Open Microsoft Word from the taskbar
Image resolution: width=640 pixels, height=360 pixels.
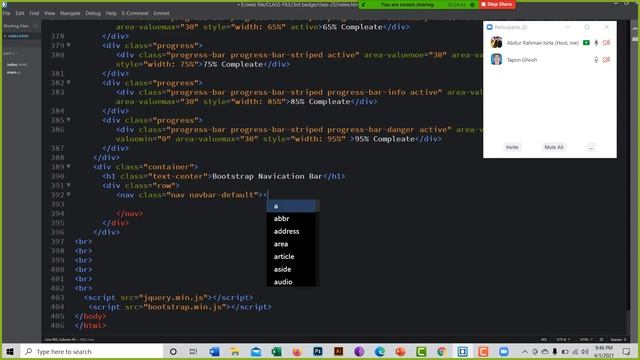(214, 351)
